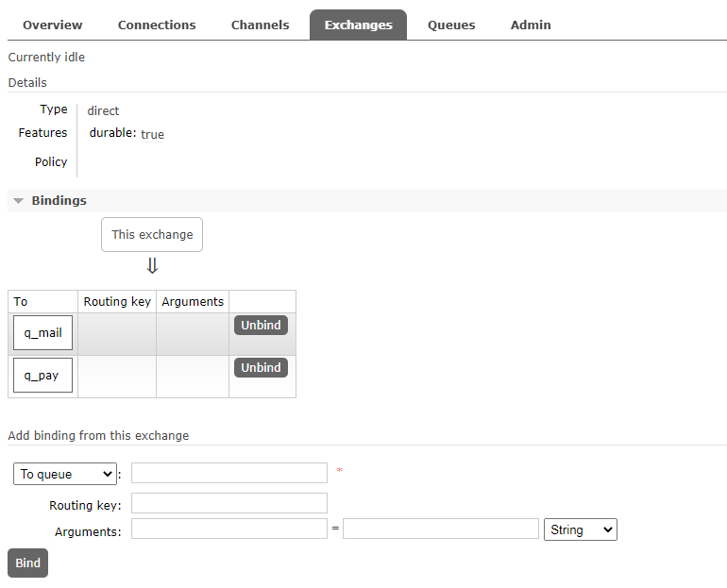Open the q_mail queue link
Screen dimensions: 727x588
pyautogui.click(x=42, y=333)
